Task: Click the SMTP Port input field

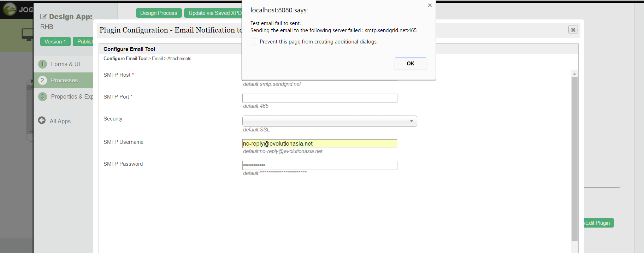Action: pos(319,98)
